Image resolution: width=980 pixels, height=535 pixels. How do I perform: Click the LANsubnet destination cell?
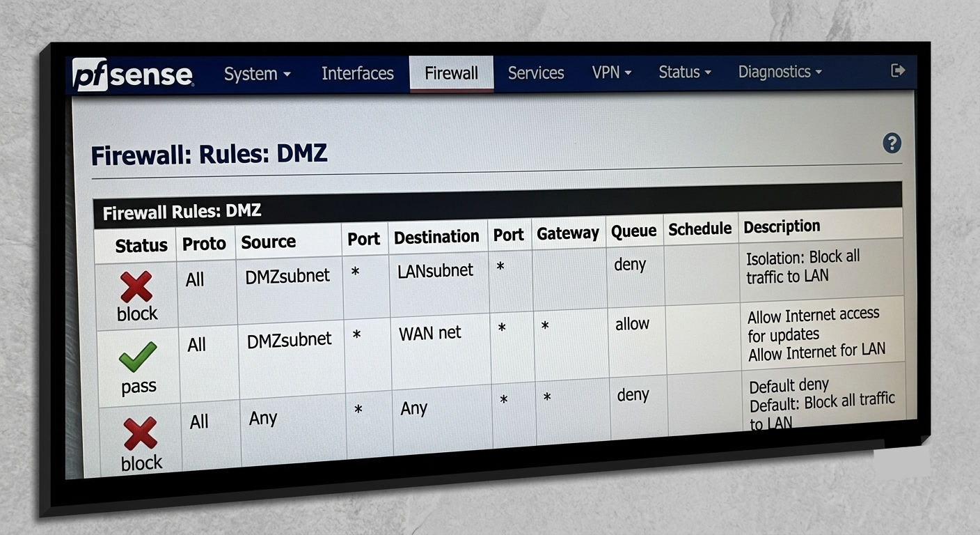click(436, 271)
